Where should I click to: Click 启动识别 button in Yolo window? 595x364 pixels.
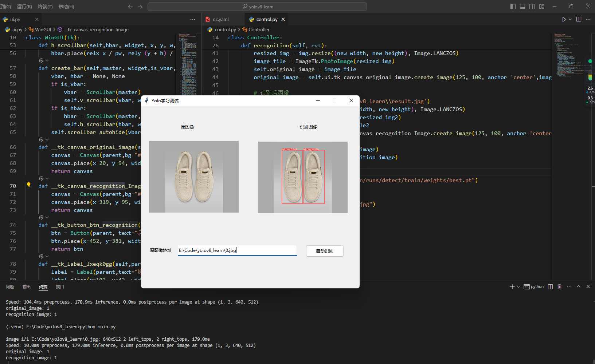325,251
